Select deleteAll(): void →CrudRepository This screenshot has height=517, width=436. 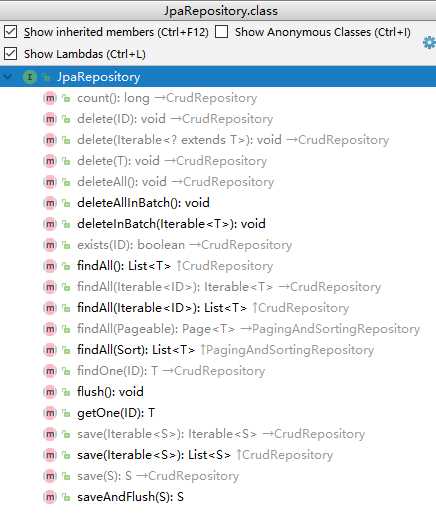point(176,182)
